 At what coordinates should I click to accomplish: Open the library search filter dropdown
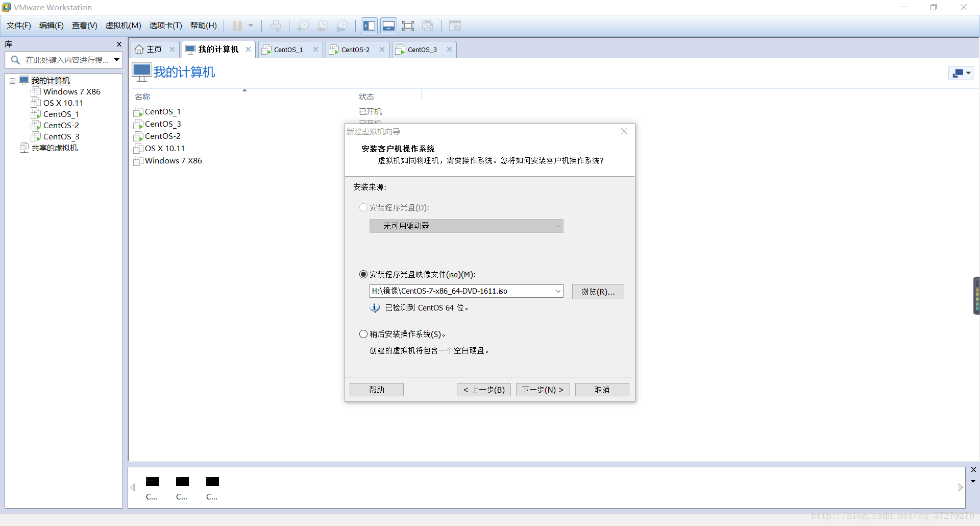[x=117, y=60]
